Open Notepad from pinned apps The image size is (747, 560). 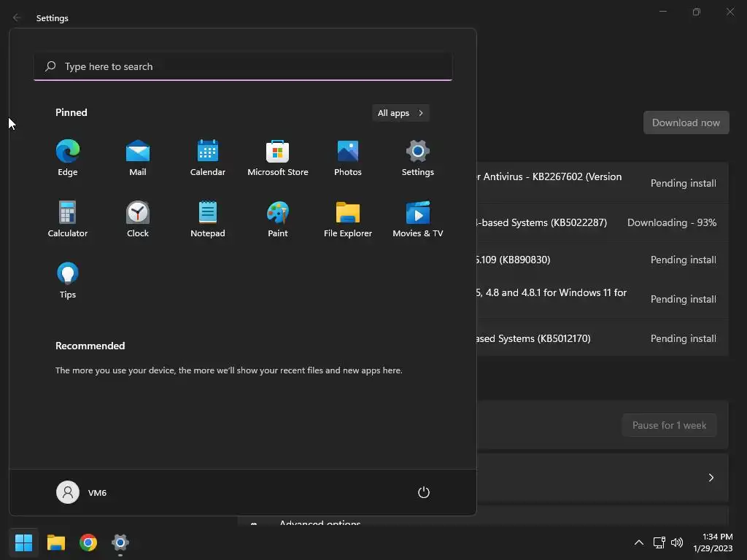click(x=208, y=219)
